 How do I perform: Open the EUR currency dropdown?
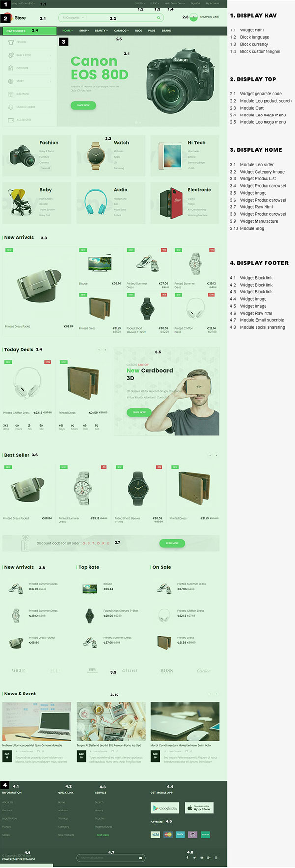(154, 3)
